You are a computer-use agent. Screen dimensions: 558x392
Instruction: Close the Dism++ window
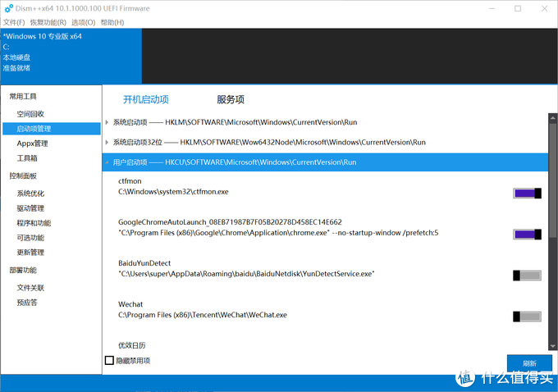point(545,8)
